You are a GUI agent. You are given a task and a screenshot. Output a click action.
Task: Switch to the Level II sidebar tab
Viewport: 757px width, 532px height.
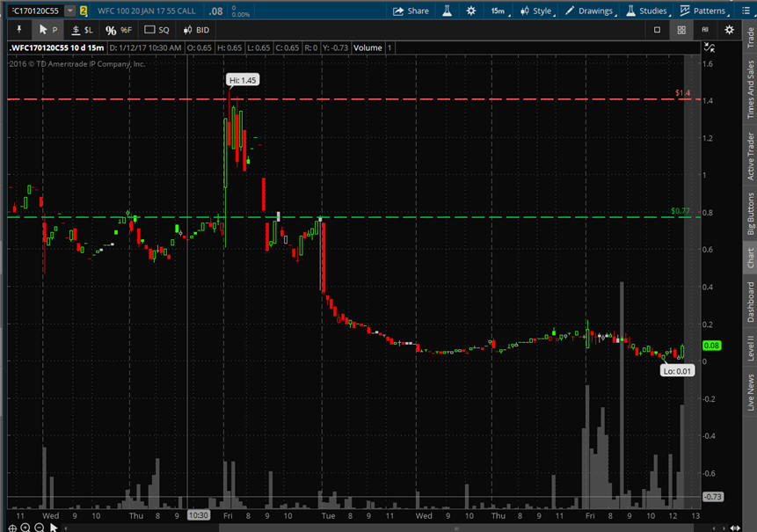pyautogui.click(x=750, y=347)
